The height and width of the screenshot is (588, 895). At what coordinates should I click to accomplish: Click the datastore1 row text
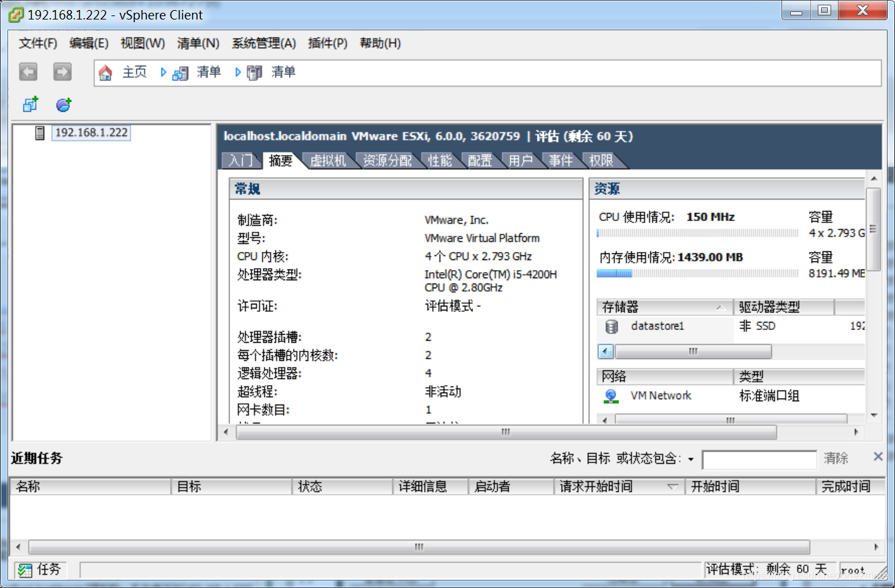coord(657,326)
